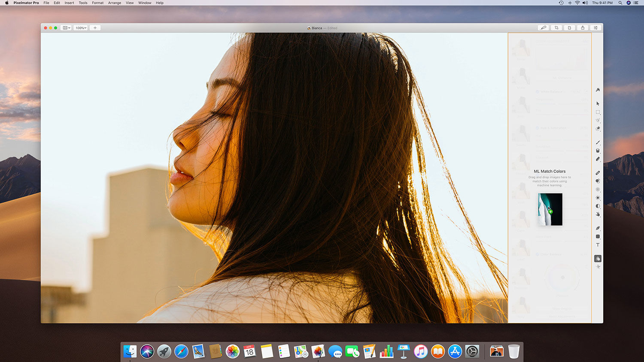
Task: Open the Effects star tool
Action: 598,267
